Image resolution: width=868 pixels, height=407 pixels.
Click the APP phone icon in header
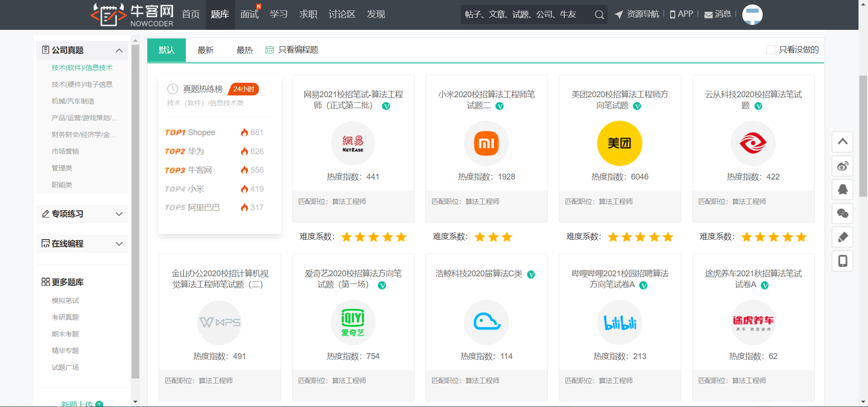[673, 14]
